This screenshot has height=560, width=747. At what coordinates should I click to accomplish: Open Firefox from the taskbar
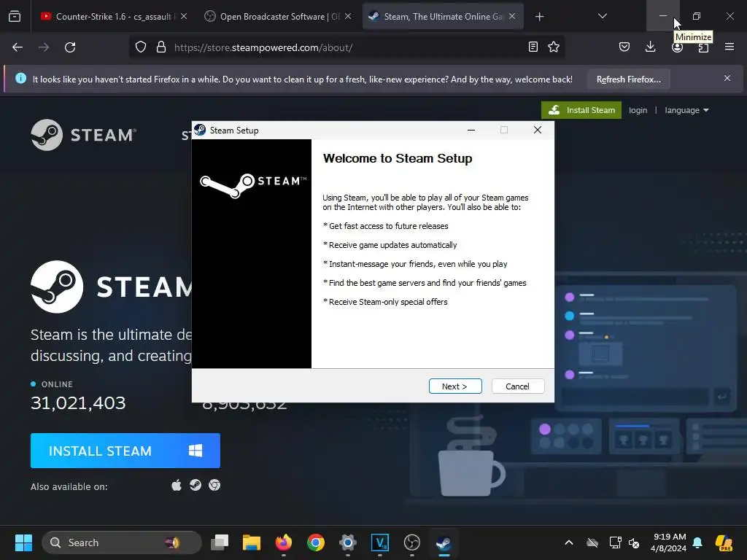point(284,542)
